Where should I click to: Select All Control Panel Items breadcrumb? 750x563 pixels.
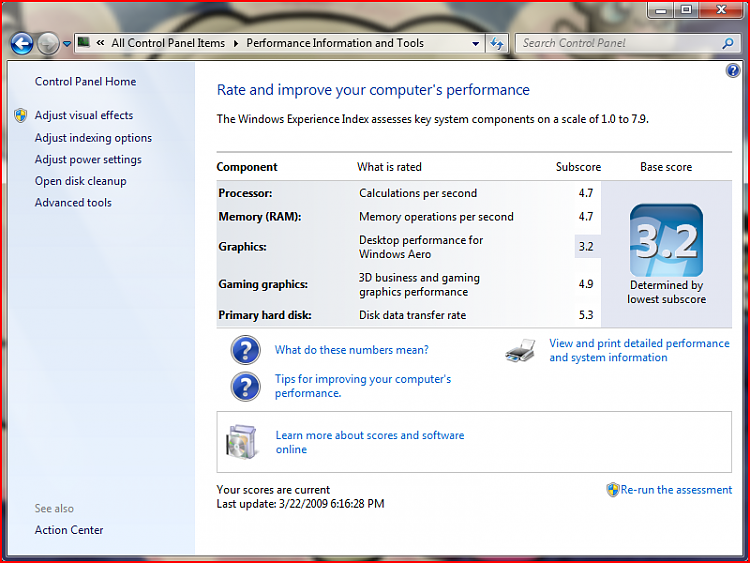(168, 43)
